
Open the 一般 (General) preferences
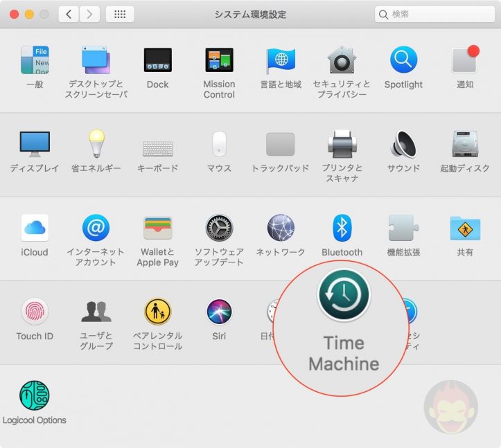[35, 60]
